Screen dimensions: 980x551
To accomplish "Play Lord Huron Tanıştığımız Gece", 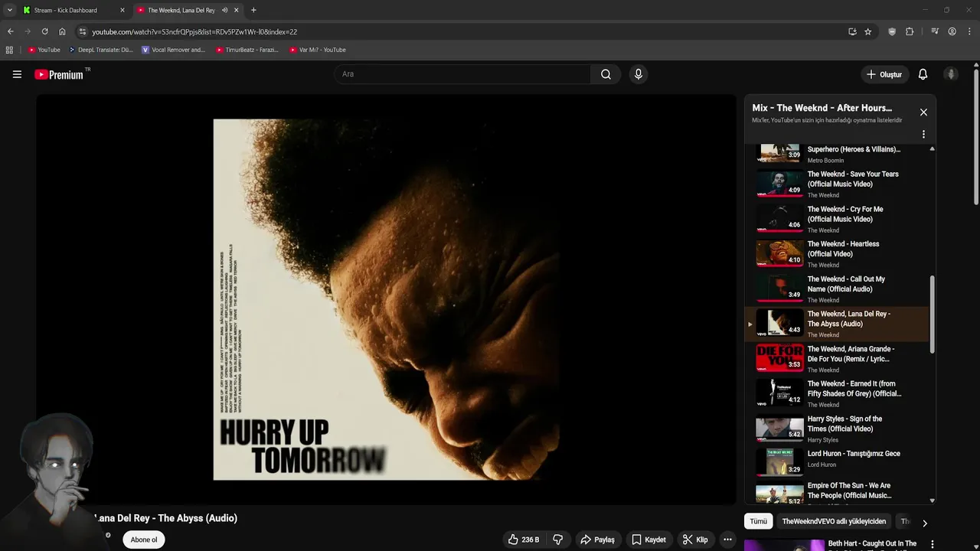I will [x=836, y=463].
